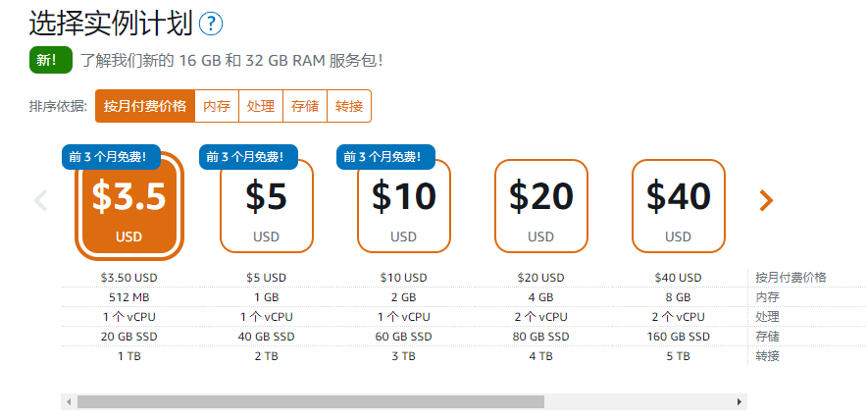Sort plans by 内存
This screenshot has width=868, height=420.
pos(217,106)
